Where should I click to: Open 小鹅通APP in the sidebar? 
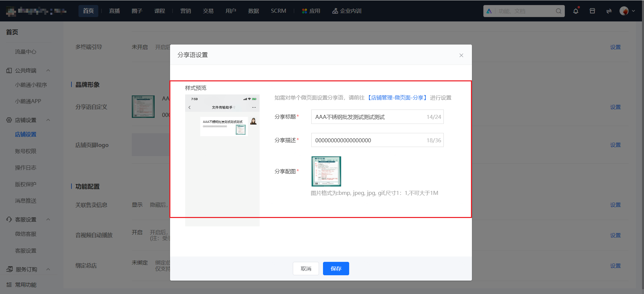tap(28, 101)
